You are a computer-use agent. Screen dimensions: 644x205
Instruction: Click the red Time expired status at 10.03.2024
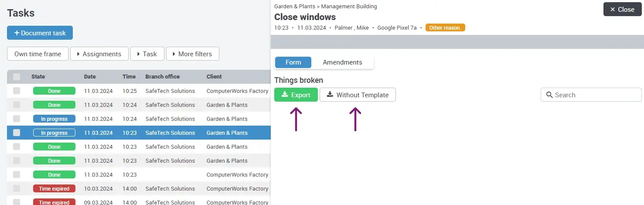pos(54,189)
